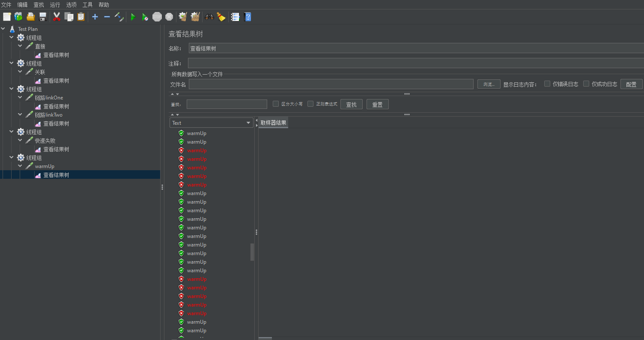Screen dimensions: 644x340
Task: Open the Text renderer dropdown
Action: tap(212, 123)
